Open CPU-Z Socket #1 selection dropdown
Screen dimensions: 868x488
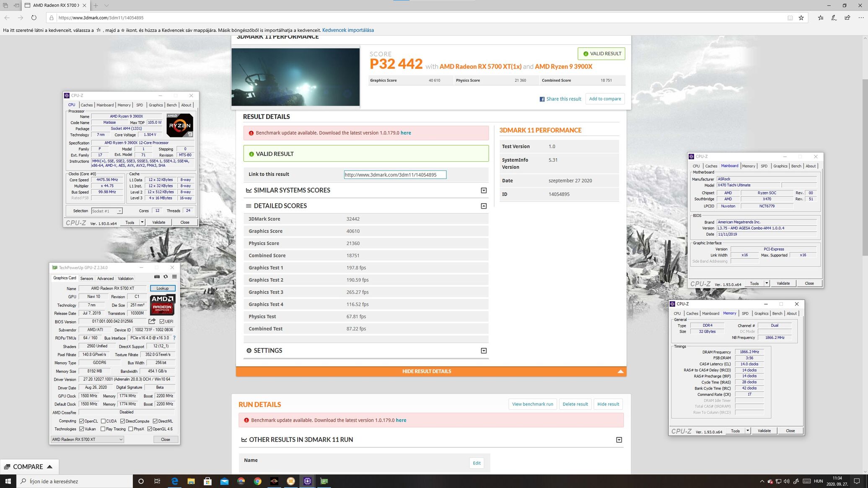(106, 211)
